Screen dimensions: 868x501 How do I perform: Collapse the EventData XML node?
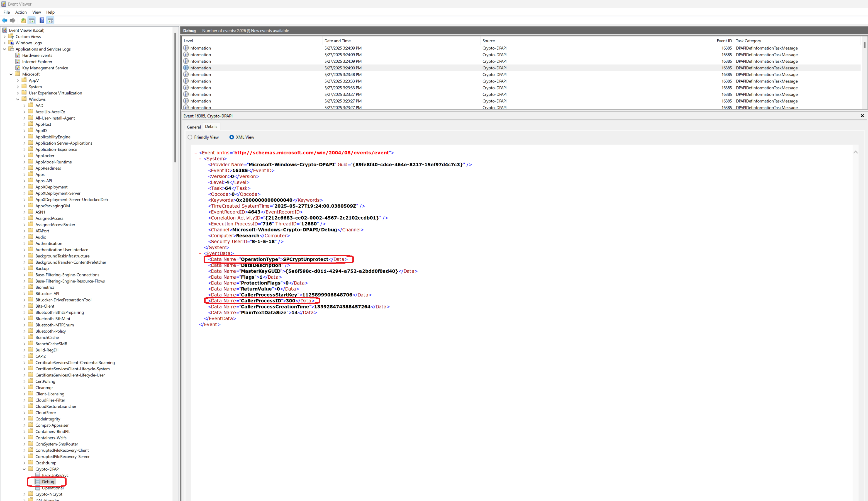click(200, 254)
